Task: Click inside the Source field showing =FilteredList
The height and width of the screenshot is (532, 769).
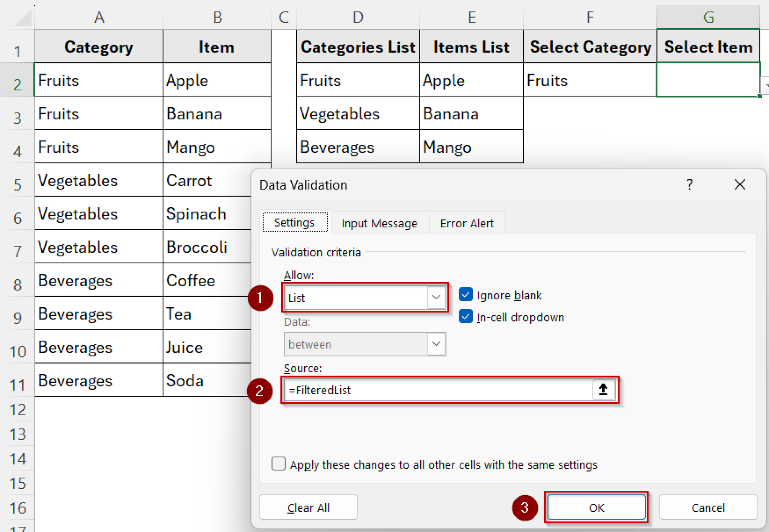Action: click(413, 390)
